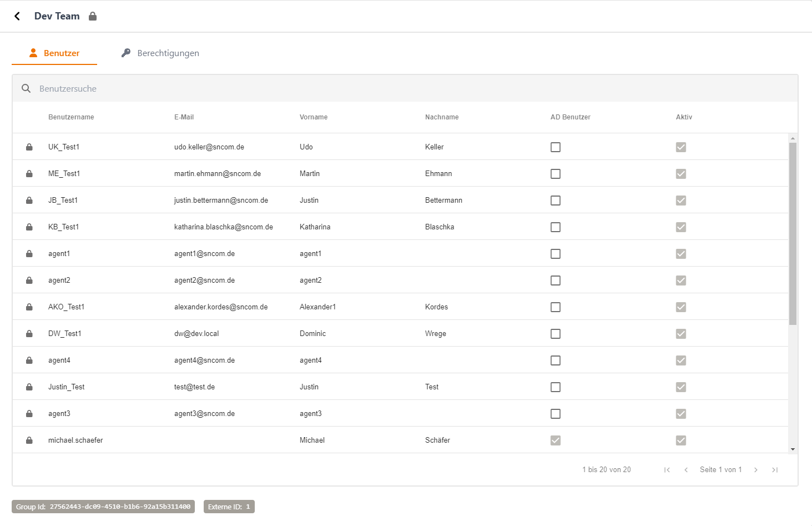Select the Benutzer tab

(54, 53)
